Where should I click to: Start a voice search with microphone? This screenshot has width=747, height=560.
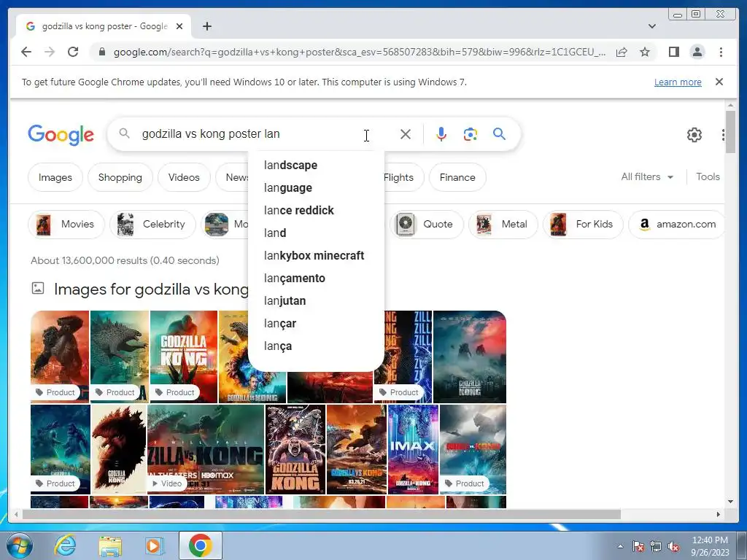pos(441,134)
